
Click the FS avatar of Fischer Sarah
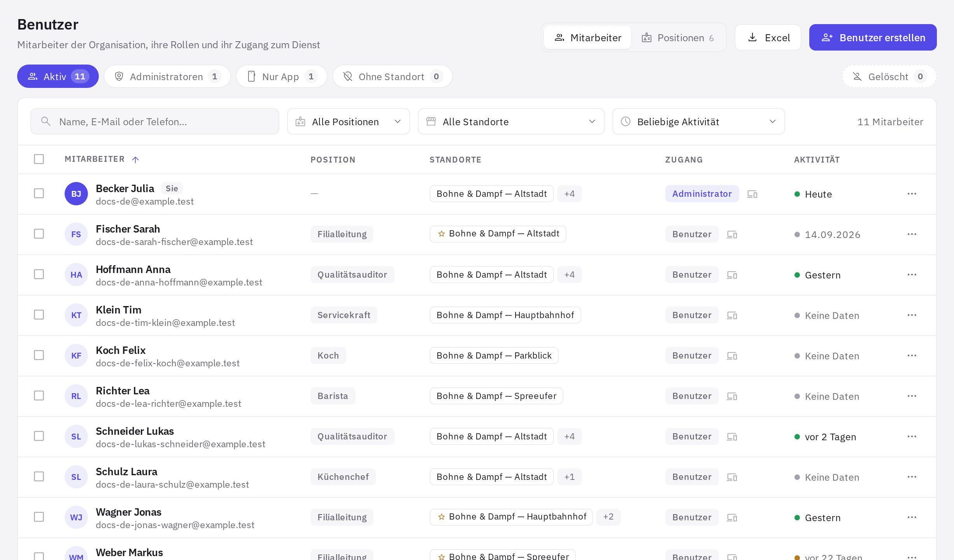tap(76, 234)
